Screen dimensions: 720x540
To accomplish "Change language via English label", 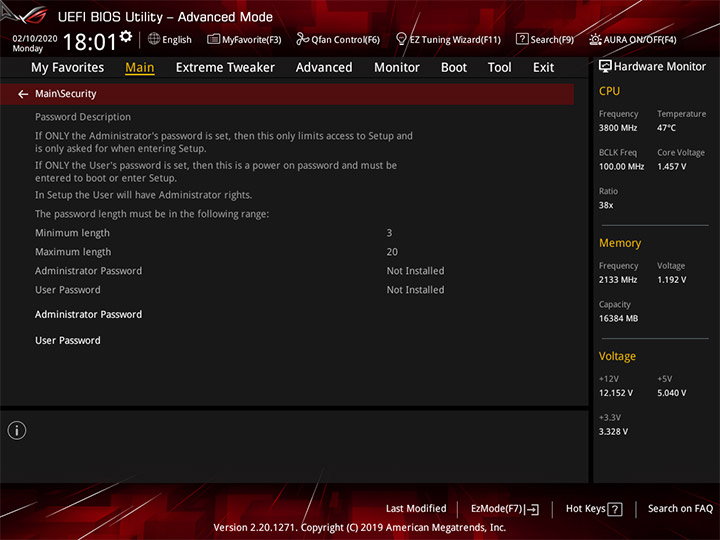I will [x=177, y=40].
